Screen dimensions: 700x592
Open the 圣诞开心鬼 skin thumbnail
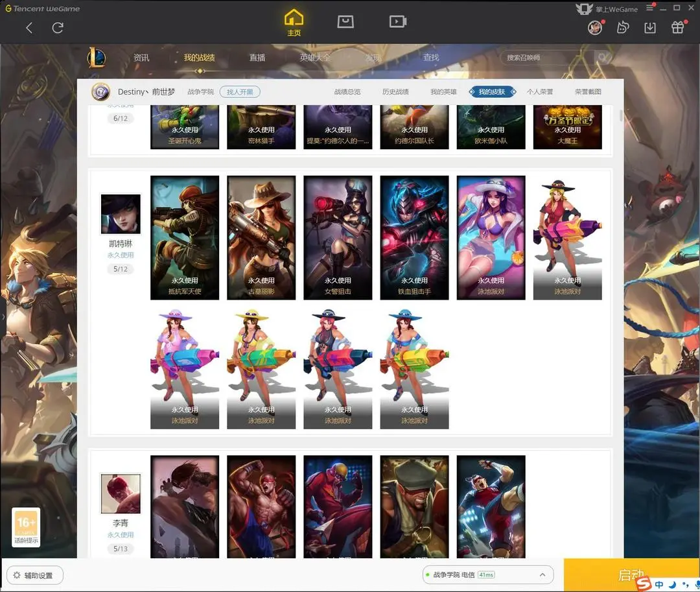[x=185, y=127]
